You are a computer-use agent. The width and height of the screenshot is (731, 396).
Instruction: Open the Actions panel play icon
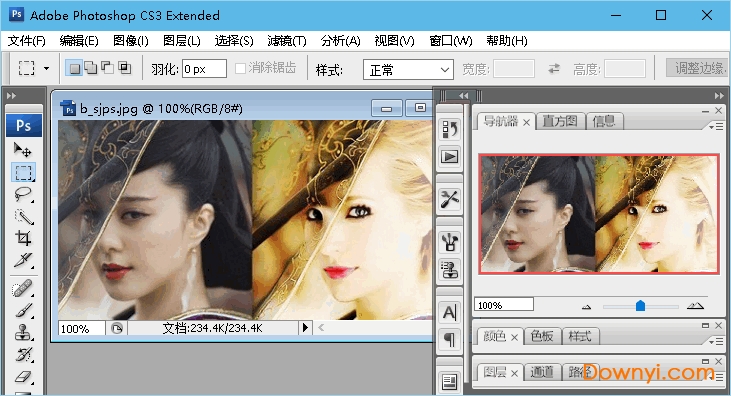[x=449, y=157]
